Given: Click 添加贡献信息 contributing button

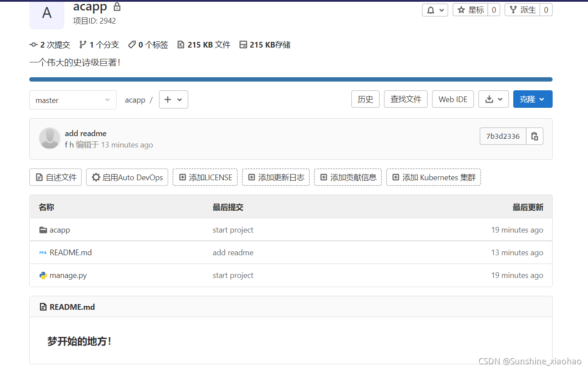Looking at the screenshot, I should pyautogui.click(x=348, y=177).
